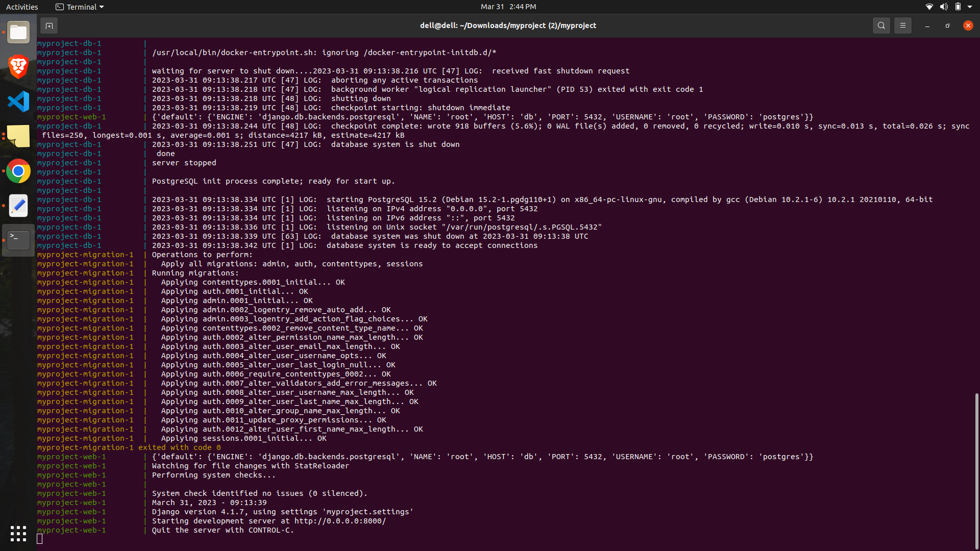Restore the terminal window size

[x=947, y=26]
